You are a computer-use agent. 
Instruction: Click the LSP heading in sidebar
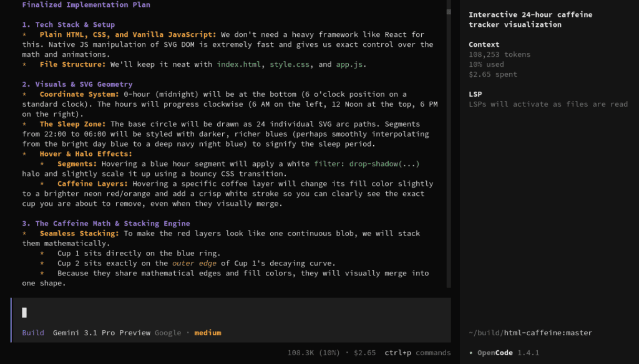(475, 94)
